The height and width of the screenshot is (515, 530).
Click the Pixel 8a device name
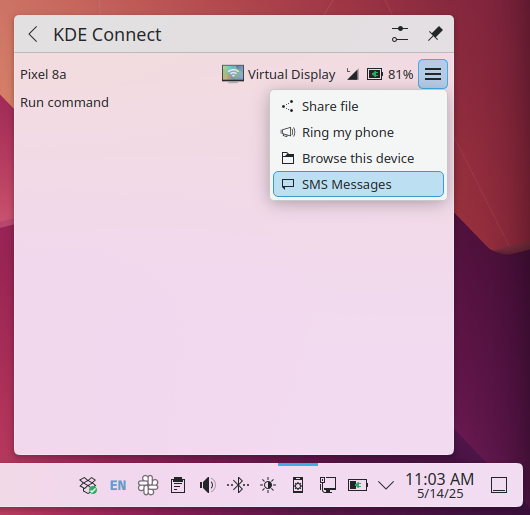pyautogui.click(x=43, y=74)
